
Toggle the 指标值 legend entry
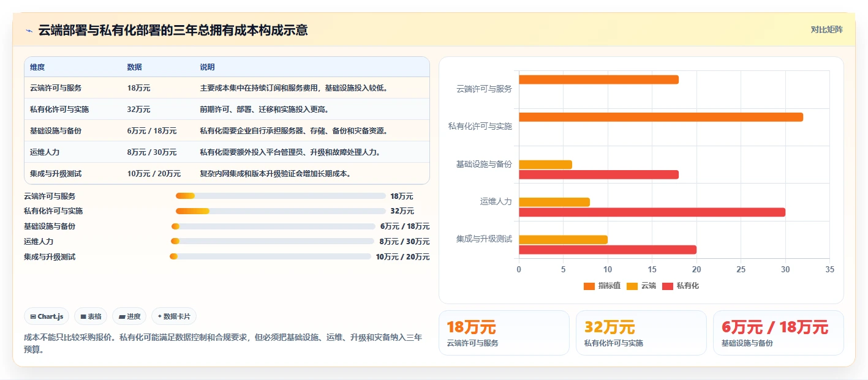point(602,286)
